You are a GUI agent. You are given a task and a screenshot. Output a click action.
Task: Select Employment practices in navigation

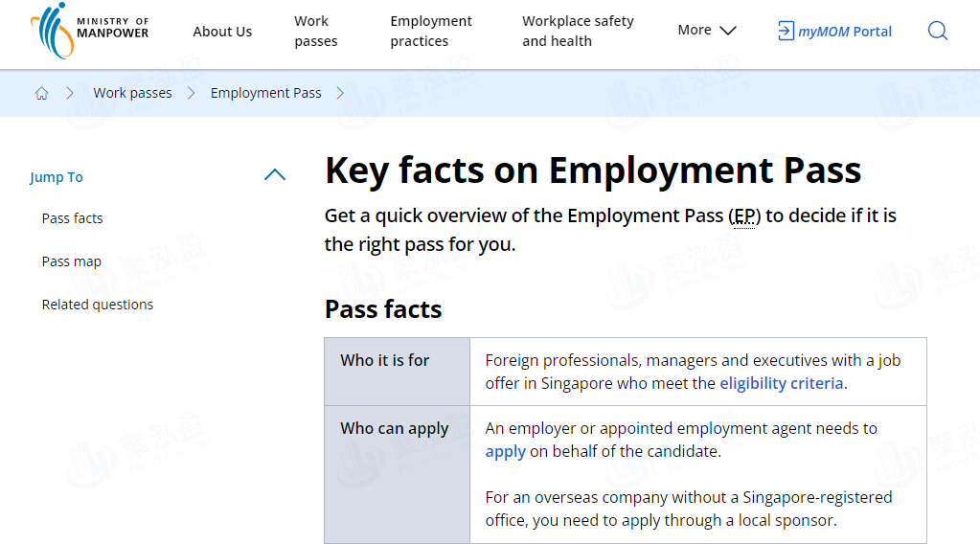[431, 31]
